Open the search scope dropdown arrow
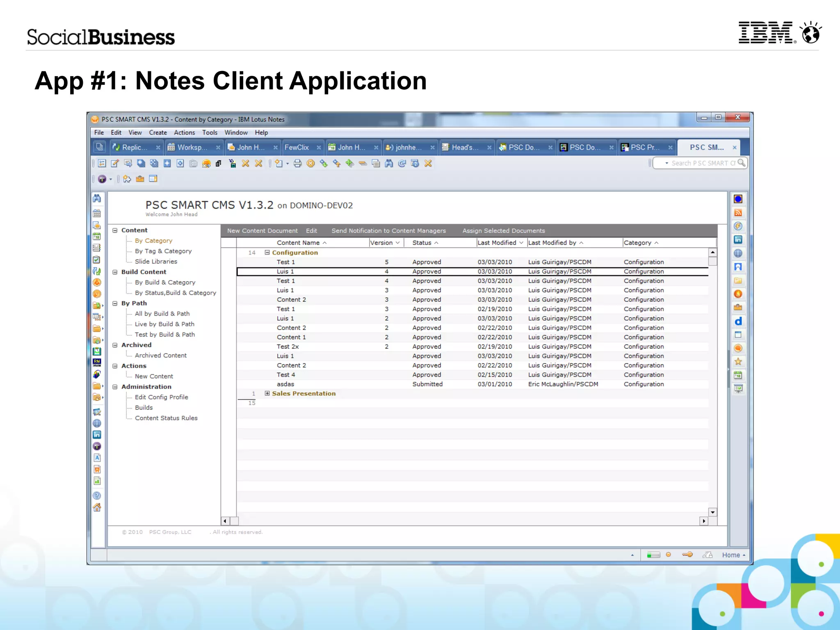 [x=667, y=163]
